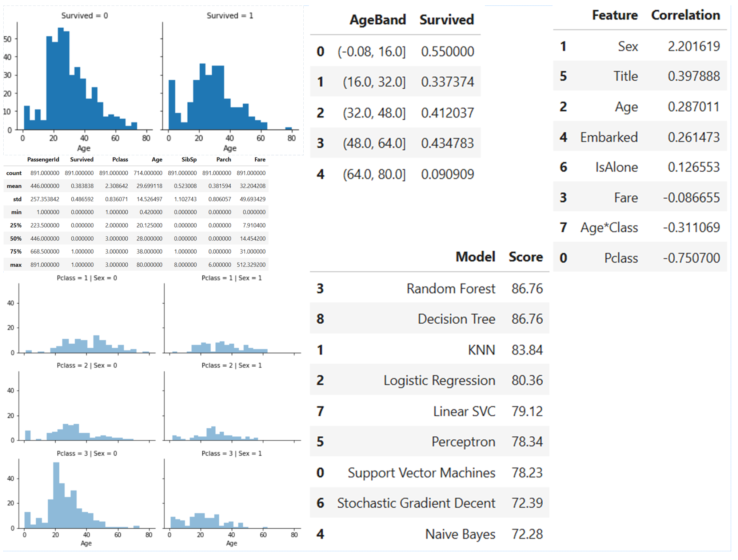Click the 'Pclass = 1 | Sex = 0' plot title
738x560 pixels.
pos(87,278)
